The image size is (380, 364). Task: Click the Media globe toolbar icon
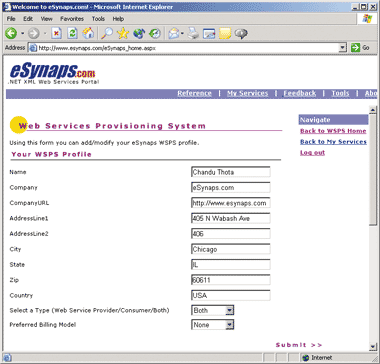[139, 33]
